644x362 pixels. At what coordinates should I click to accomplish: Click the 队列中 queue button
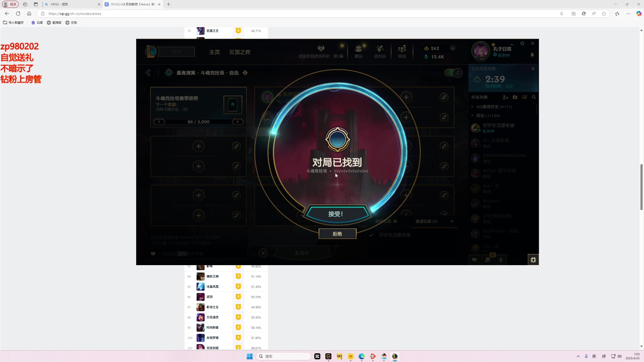coord(302,253)
